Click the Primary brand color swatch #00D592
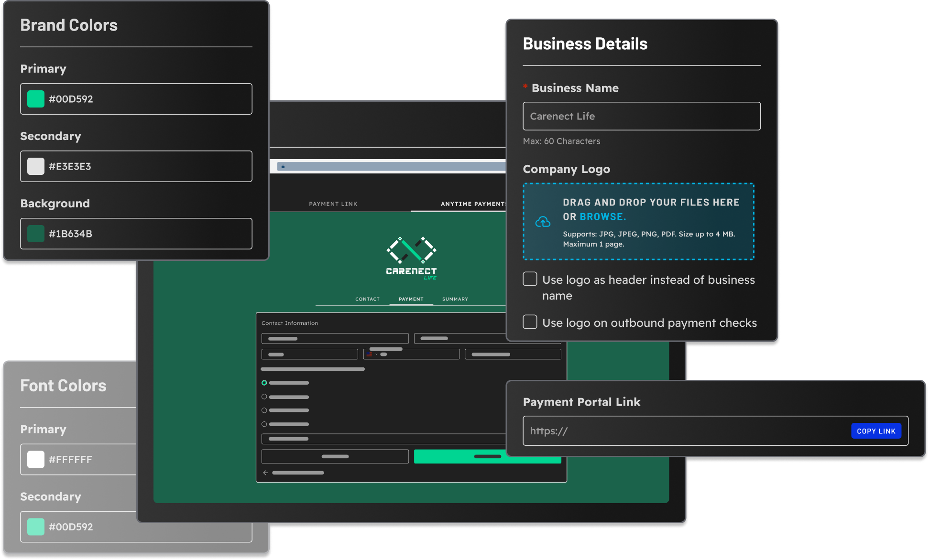The image size is (929, 560). (35, 99)
